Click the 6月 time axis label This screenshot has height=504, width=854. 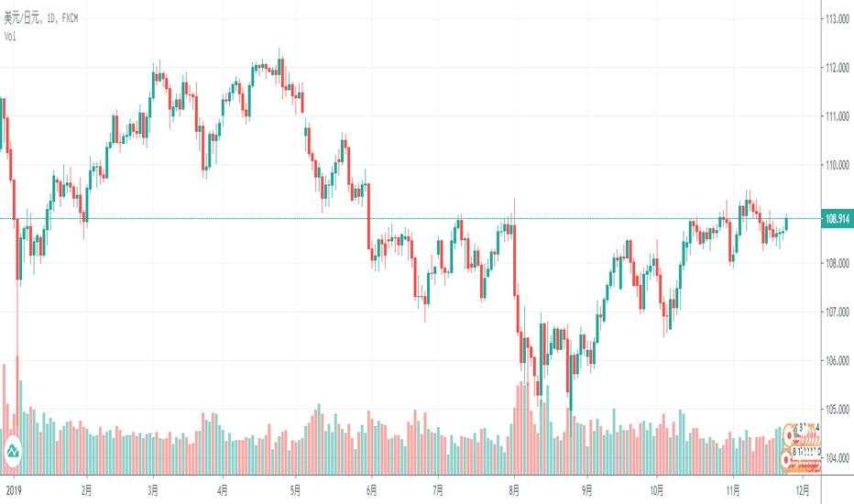370,489
